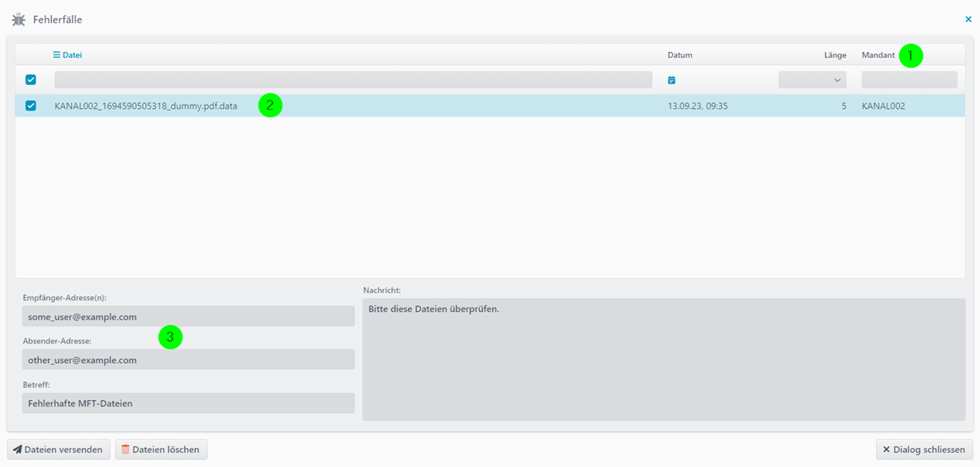
Task: Toggle the select-all checkbox in the filter row
Action: point(31,80)
